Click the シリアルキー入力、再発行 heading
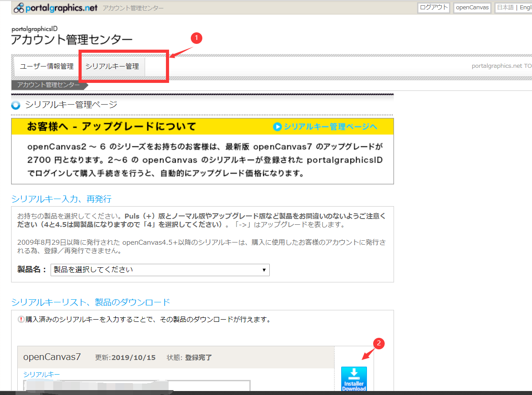The width and height of the screenshot is (532, 395). tap(61, 199)
